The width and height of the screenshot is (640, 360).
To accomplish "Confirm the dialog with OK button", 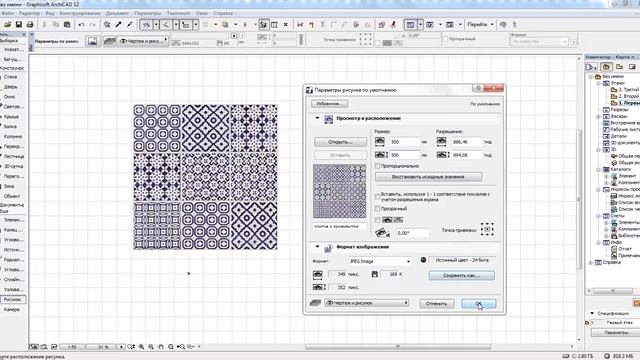I will [x=479, y=304].
